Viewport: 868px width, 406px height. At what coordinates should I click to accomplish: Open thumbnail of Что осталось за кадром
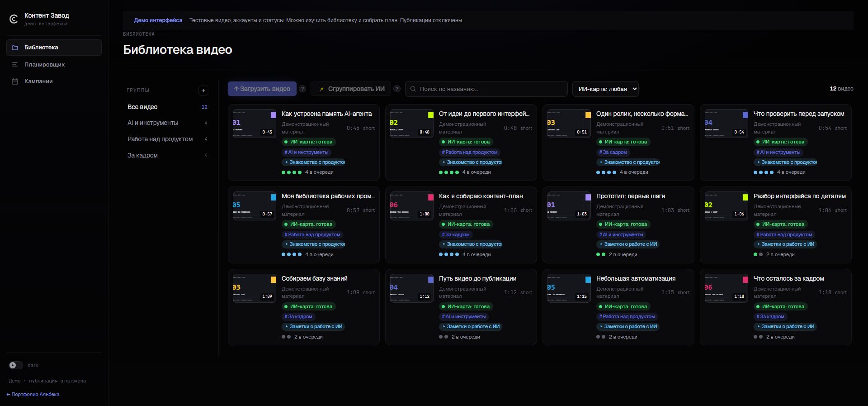726,288
